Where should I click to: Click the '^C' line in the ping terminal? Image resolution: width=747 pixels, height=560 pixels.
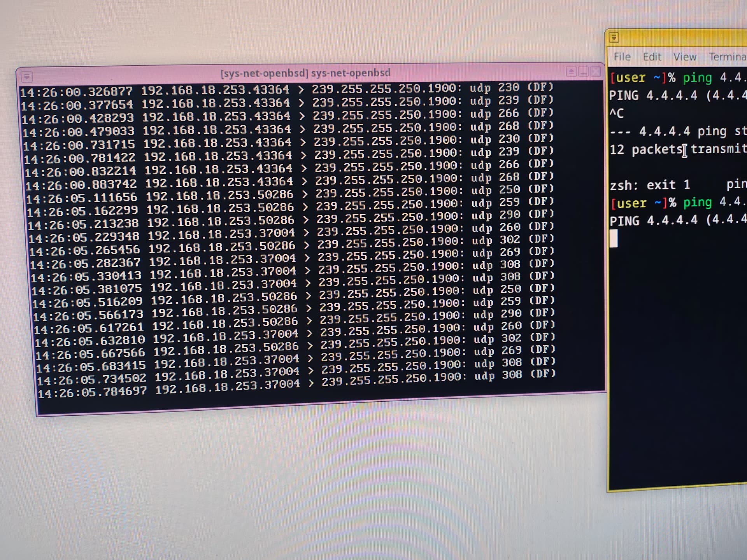pos(617,113)
